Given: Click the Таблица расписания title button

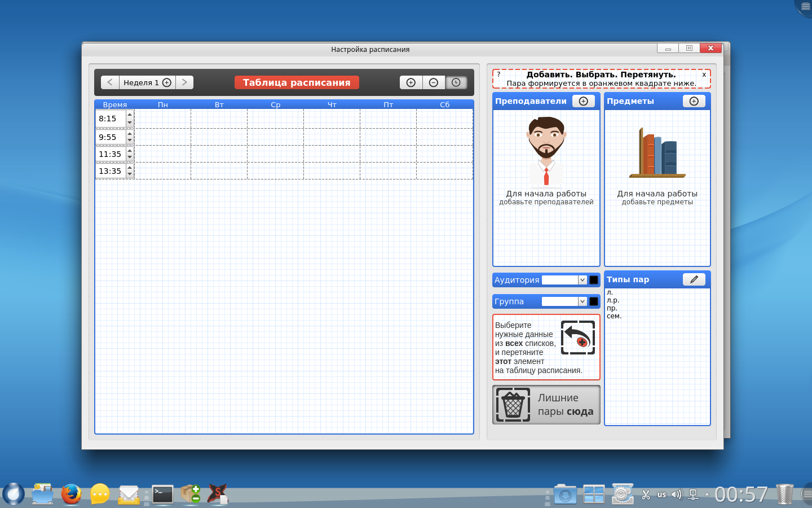Looking at the screenshot, I should (x=297, y=82).
